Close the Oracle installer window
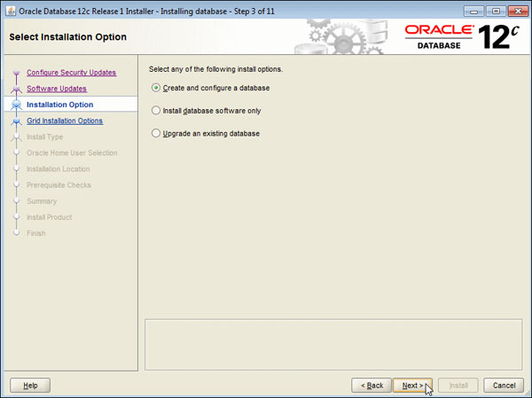Viewport: 532px width, 398px height. pos(518,12)
